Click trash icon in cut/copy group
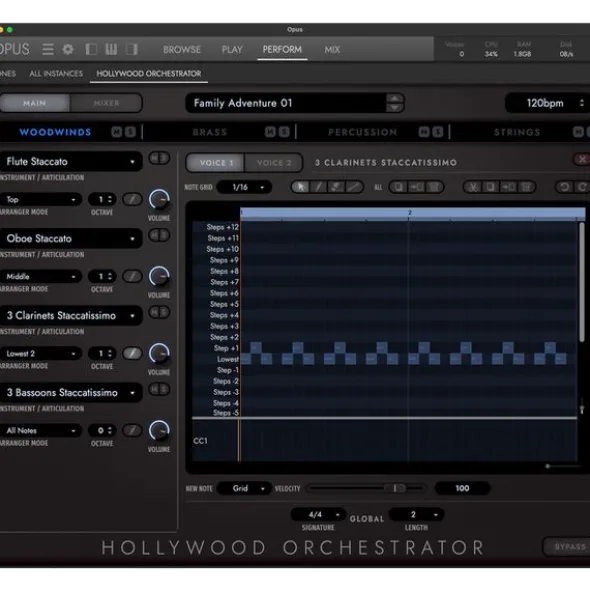The image size is (590, 591). 526,187
